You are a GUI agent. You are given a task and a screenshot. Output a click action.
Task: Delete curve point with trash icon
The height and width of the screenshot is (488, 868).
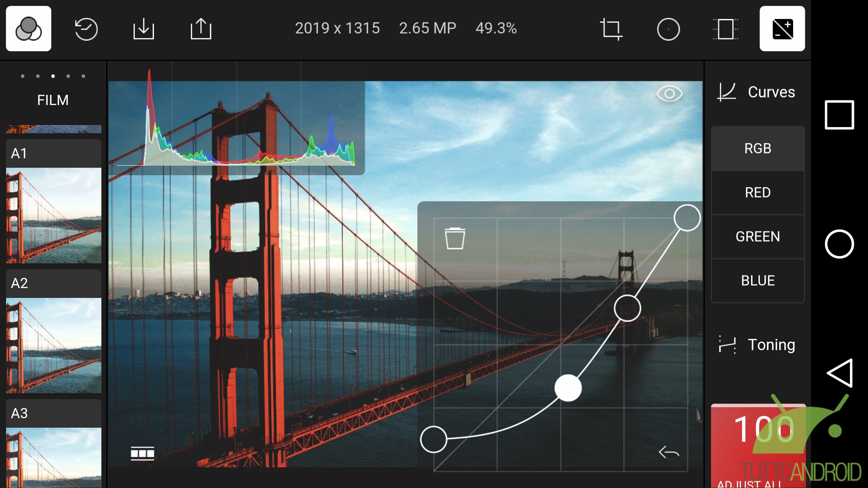455,238
